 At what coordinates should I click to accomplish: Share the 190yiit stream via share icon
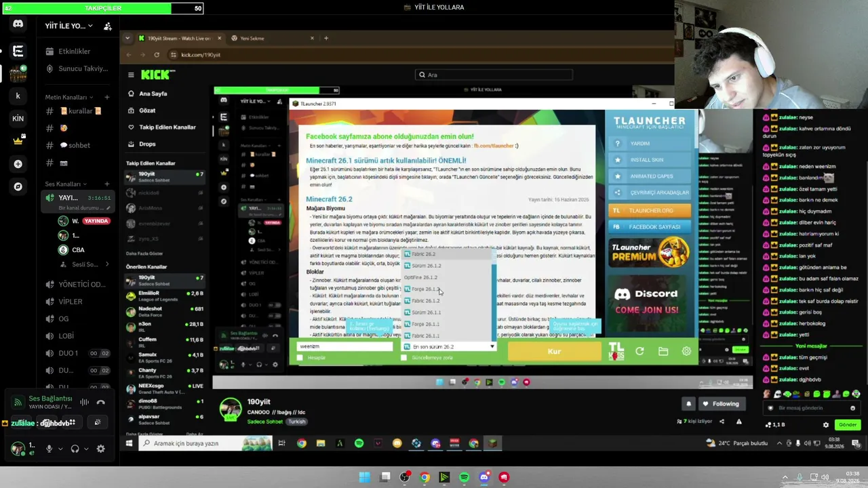click(722, 422)
